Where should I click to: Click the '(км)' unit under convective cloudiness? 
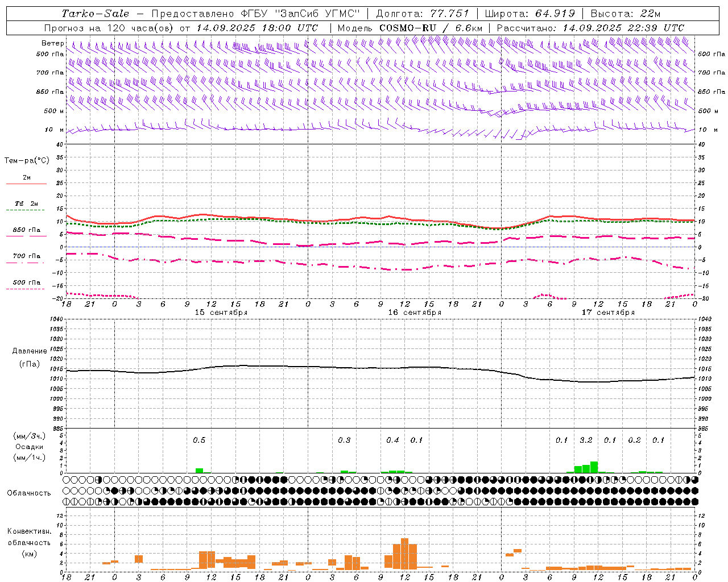coord(29,554)
